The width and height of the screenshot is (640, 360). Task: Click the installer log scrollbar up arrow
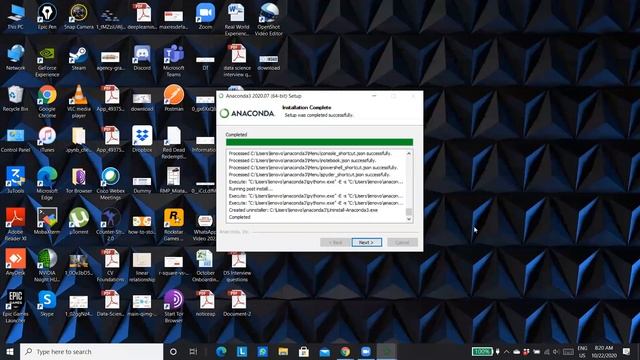click(409, 153)
